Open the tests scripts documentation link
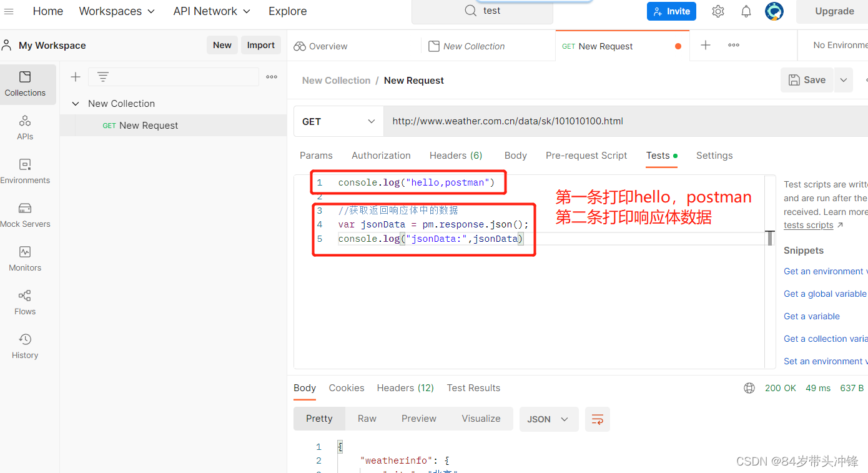 pos(809,225)
